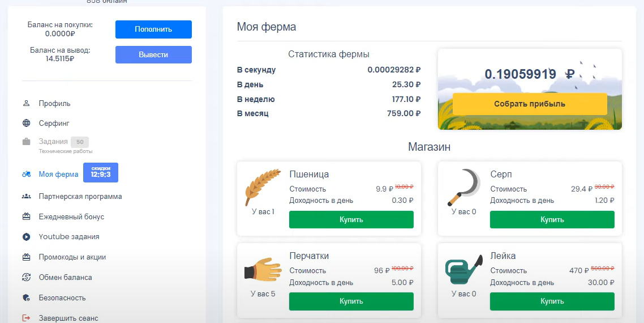Click the Магазин section heading

[429, 146]
